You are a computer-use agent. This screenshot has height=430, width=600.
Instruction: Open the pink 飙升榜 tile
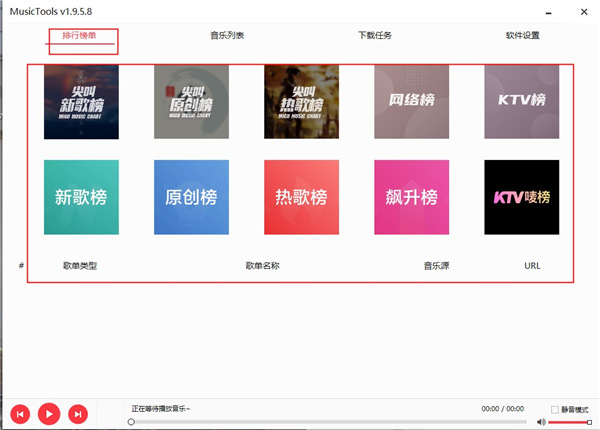pyautogui.click(x=411, y=197)
